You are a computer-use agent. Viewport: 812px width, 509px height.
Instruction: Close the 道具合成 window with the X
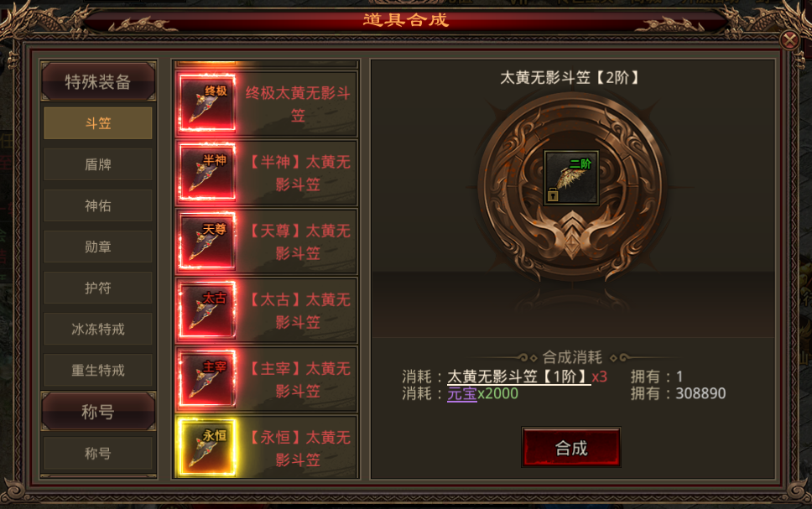pyautogui.click(x=789, y=40)
